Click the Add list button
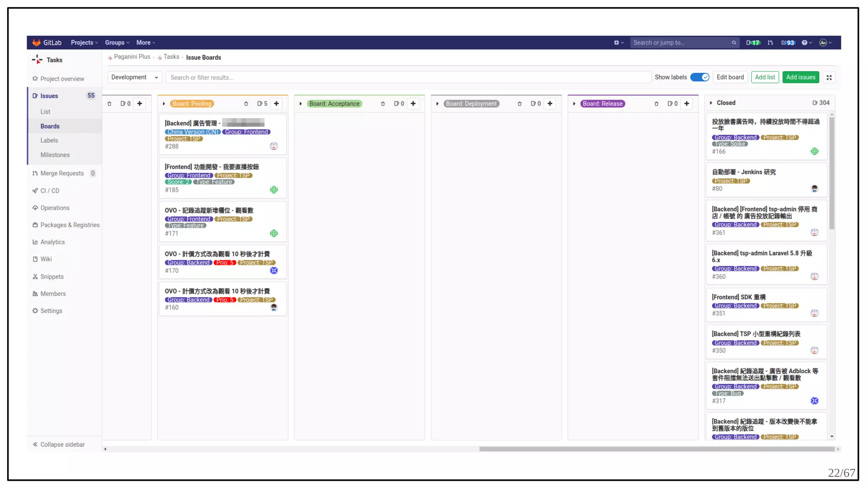The height and width of the screenshot is (488, 868). click(765, 77)
